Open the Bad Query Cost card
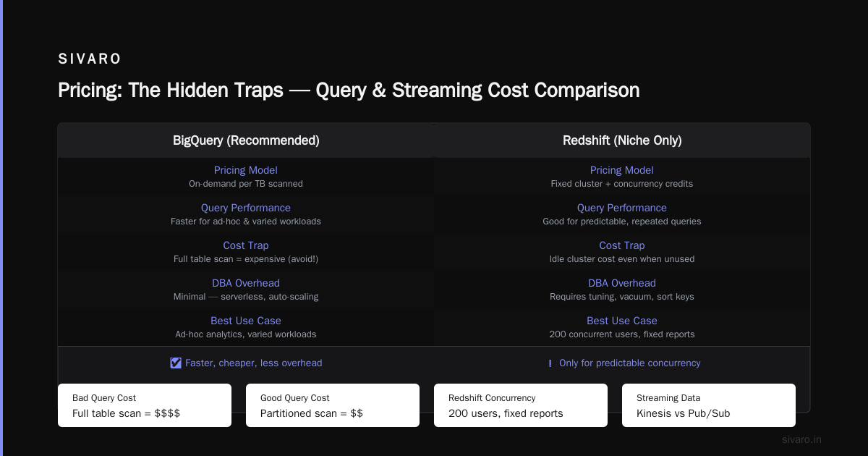This screenshot has height=456, width=868. [x=145, y=405]
